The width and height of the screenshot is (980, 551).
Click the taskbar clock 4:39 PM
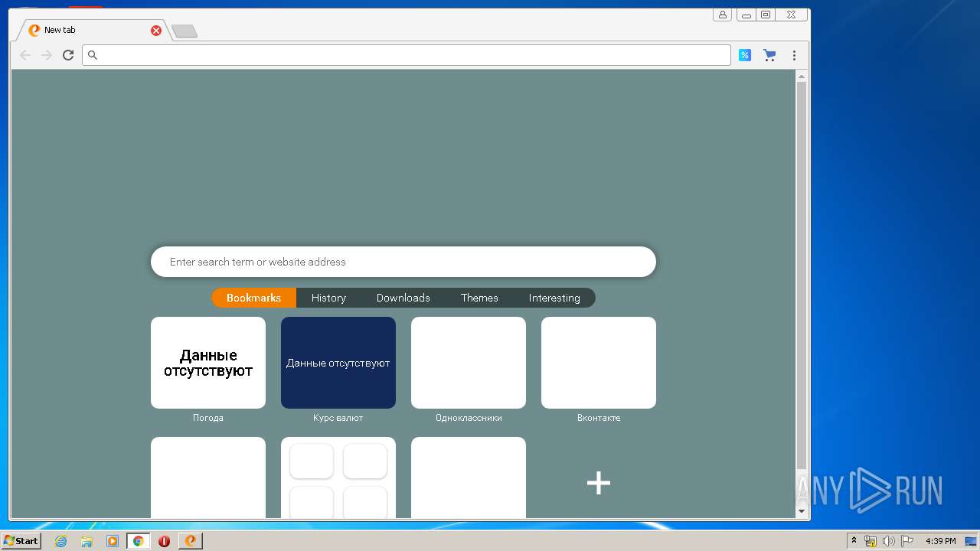(940, 541)
